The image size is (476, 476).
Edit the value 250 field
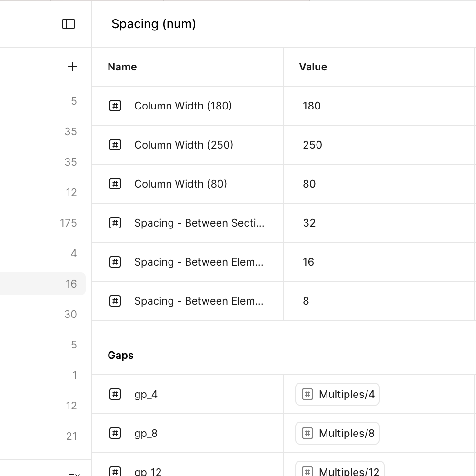(x=379, y=145)
